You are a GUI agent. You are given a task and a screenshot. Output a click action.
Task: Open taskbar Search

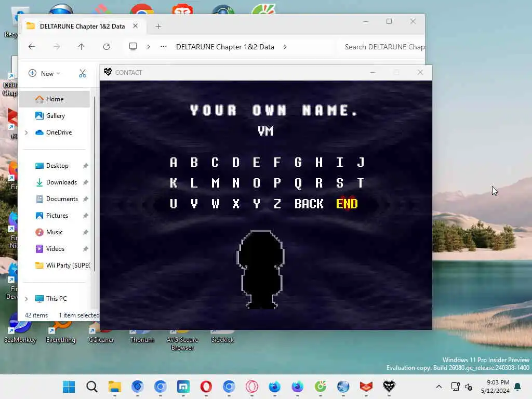(x=91, y=387)
